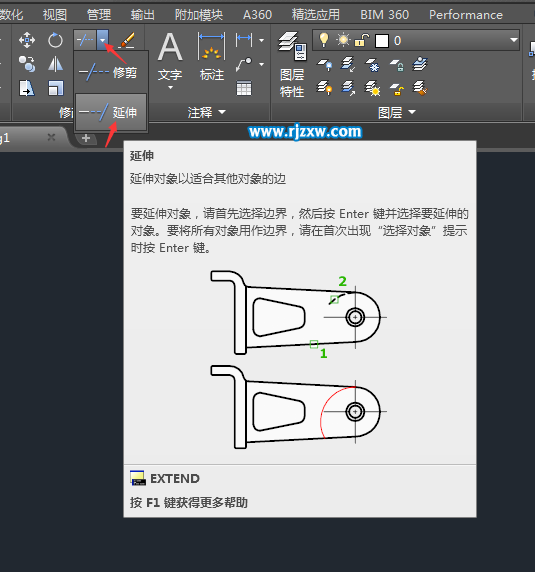Select the Stretch tool

27,88
